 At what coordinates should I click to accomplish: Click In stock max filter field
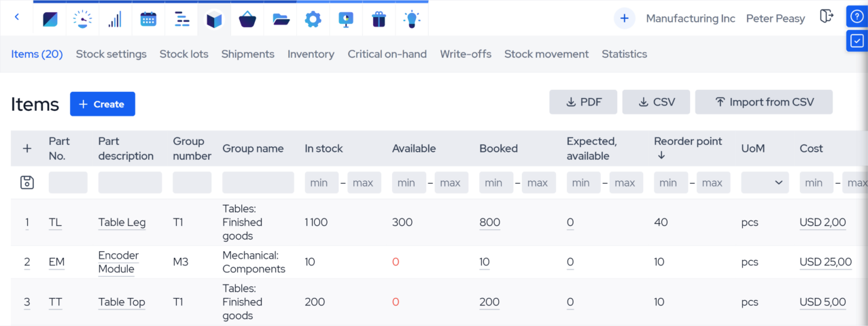tap(364, 182)
